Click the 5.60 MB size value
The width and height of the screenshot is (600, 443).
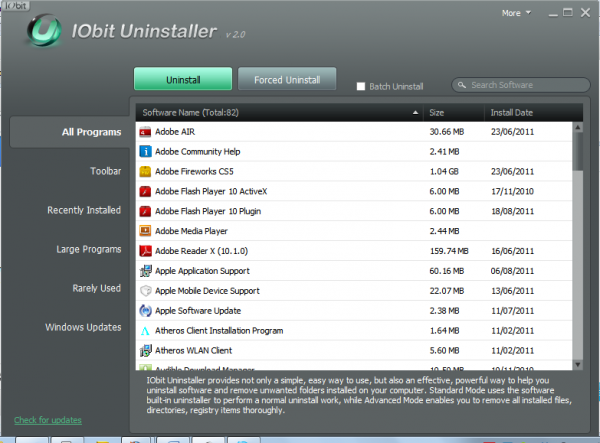(444, 350)
